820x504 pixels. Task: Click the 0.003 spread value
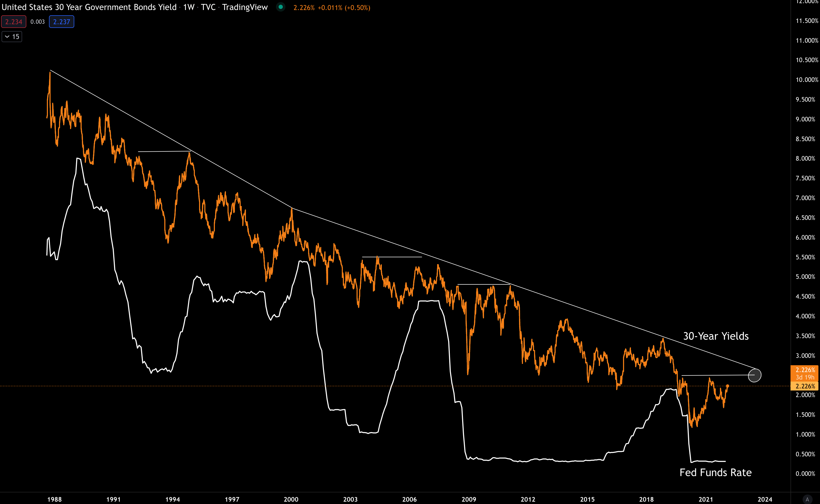(x=37, y=22)
